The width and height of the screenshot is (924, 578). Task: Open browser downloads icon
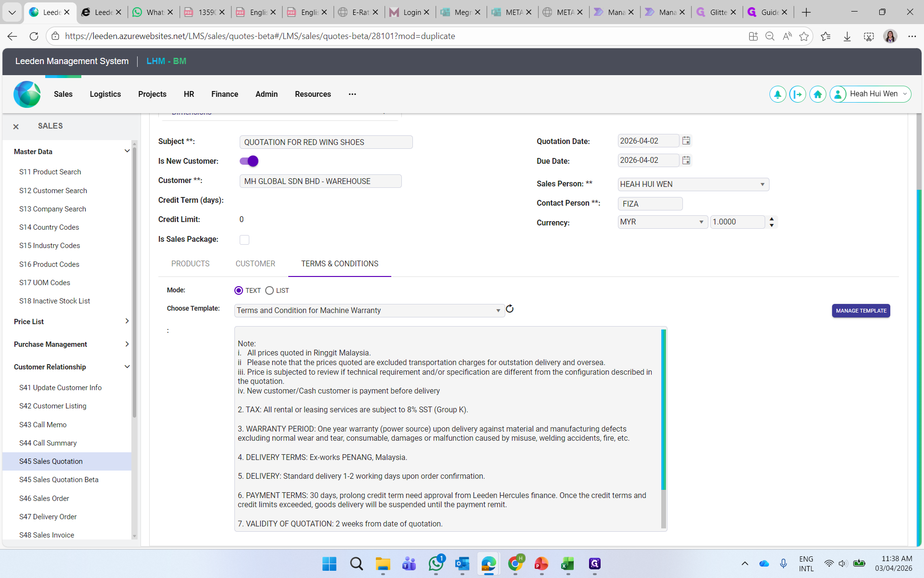847,37
